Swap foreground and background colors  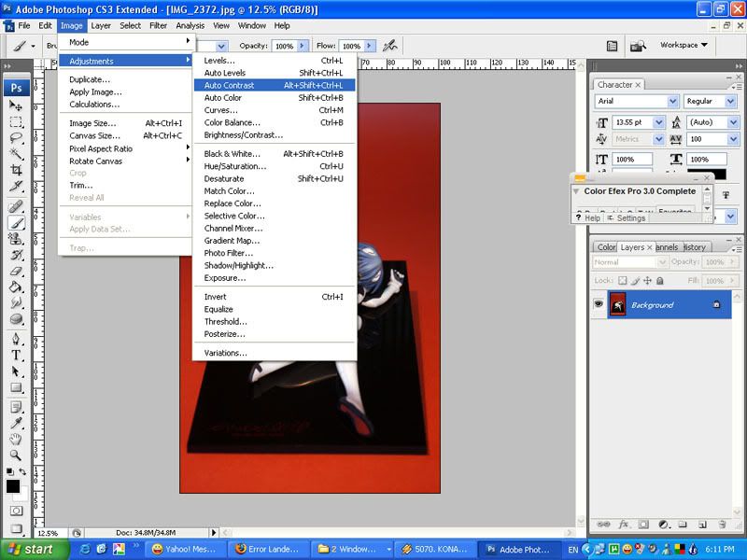(22, 472)
